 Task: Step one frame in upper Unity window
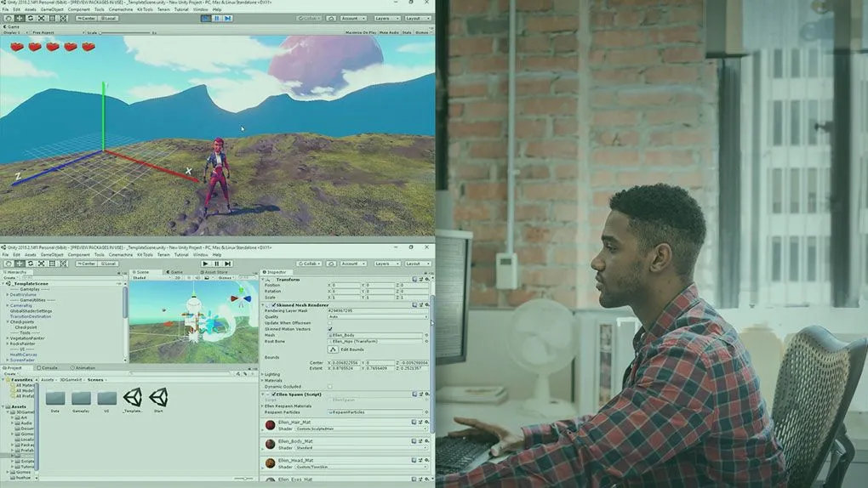pyautogui.click(x=227, y=18)
